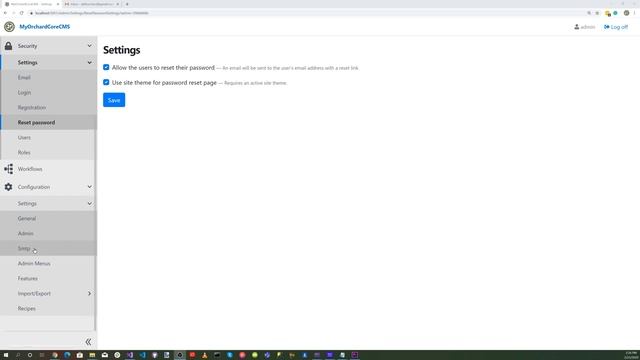Click the admin user profile icon
The height and width of the screenshot is (360, 640).
point(576,27)
